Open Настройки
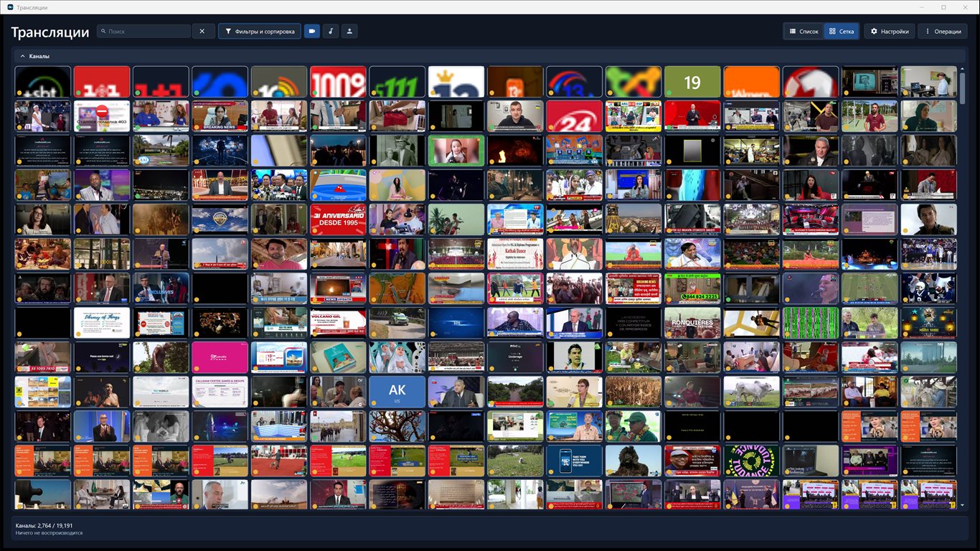The width and height of the screenshot is (980, 551). point(890,32)
